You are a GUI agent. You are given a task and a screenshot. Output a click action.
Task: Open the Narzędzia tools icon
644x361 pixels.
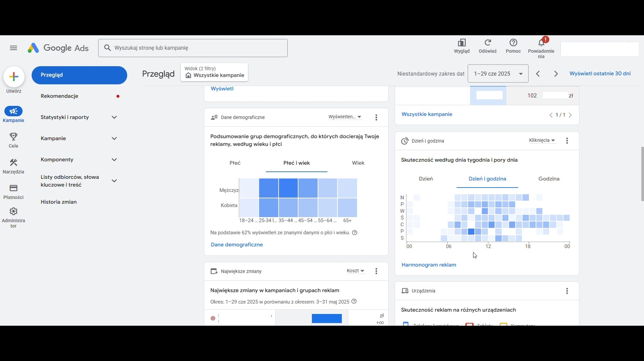click(x=13, y=163)
